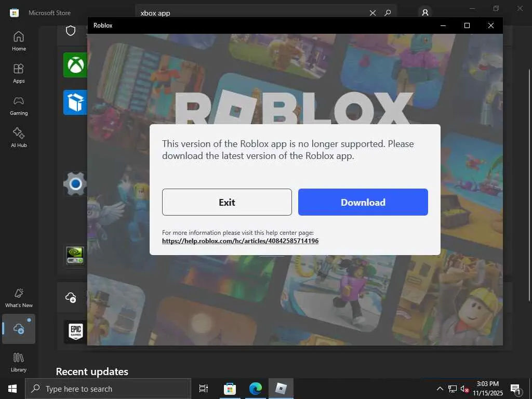Open the help.roblox.com article link

[x=240, y=241]
